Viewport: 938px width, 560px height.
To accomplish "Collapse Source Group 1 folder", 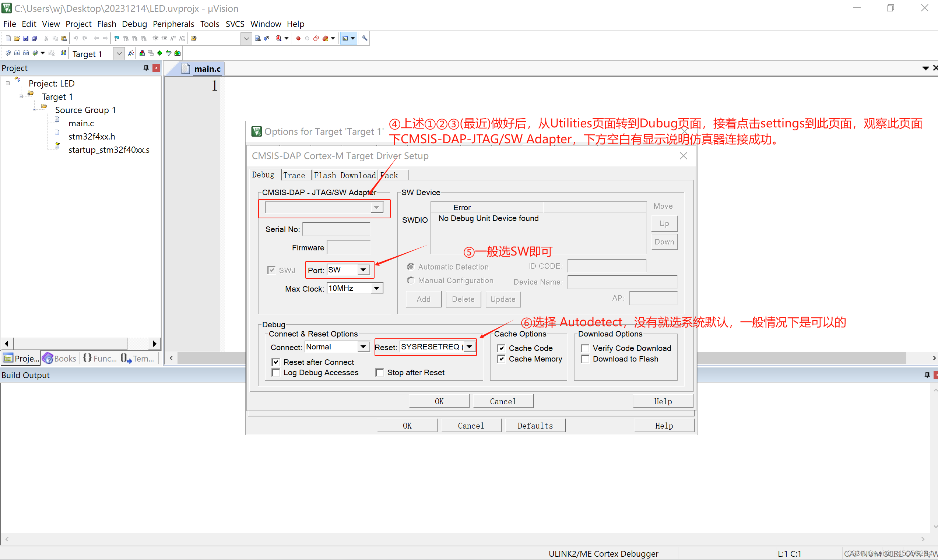I will (x=34, y=110).
